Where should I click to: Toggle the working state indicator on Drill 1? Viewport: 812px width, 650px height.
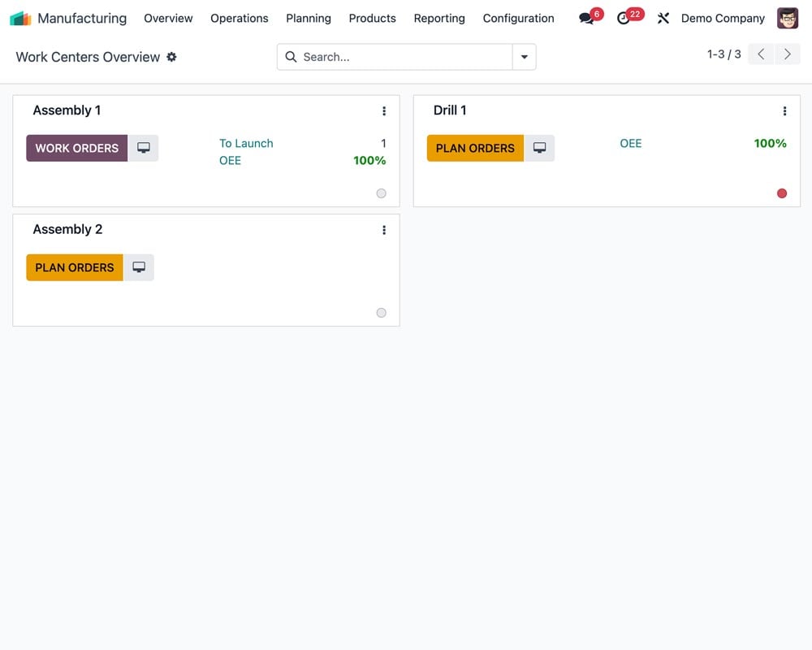pyautogui.click(x=782, y=193)
